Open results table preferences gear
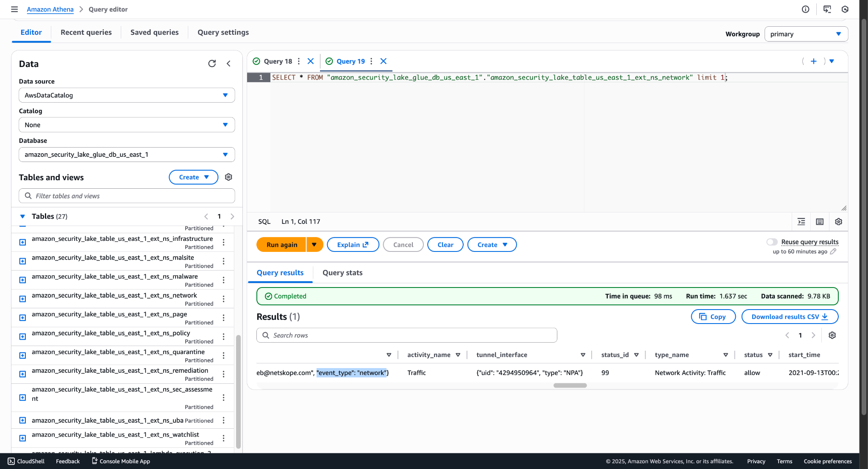The width and height of the screenshot is (868, 469). [x=832, y=335]
